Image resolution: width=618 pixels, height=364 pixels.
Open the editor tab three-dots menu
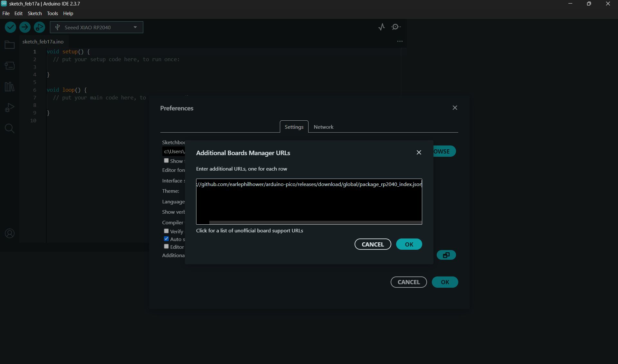[400, 41]
